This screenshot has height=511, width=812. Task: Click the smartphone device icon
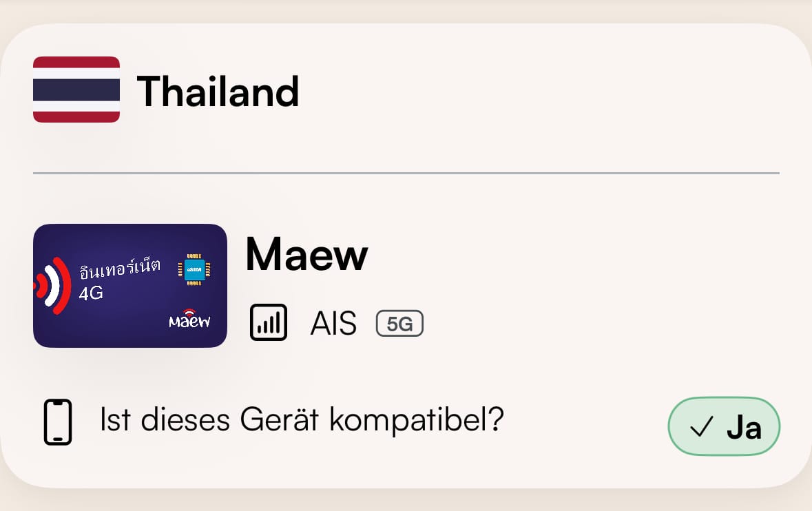tap(58, 422)
